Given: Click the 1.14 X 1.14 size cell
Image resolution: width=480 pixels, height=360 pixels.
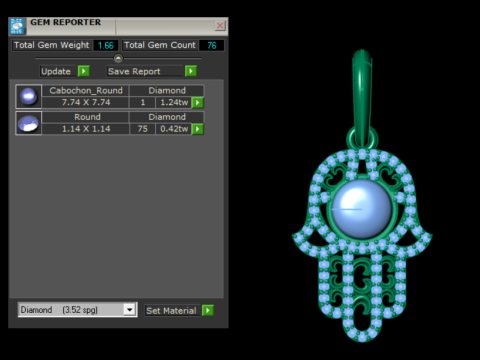Looking at the screenshot, I should click(x=86, y=129).
